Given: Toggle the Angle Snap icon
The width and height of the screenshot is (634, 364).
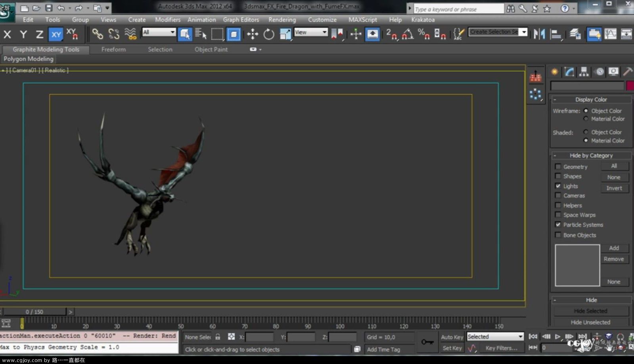Looking at the screenshot, I should click(408, 34).
